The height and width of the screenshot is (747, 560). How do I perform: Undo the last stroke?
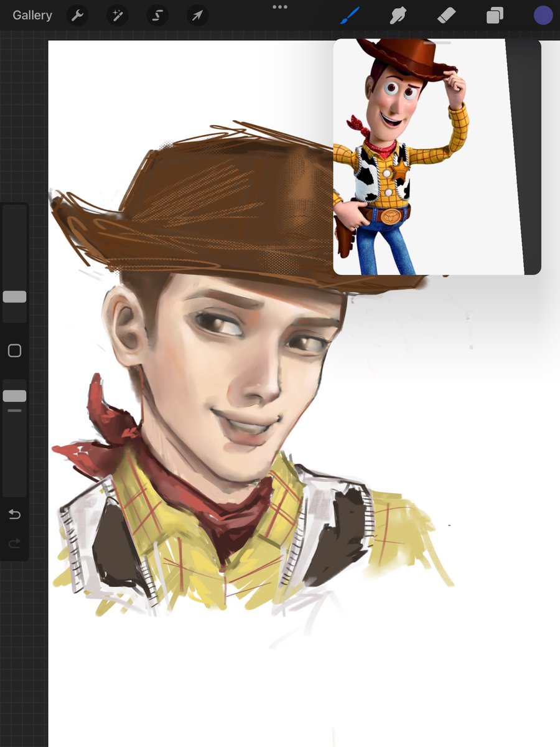[x=14, y=515]
